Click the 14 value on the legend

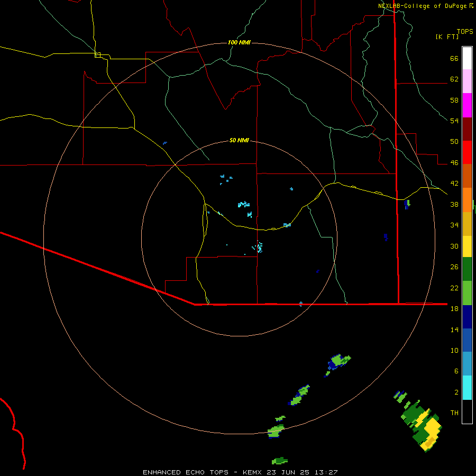454,329
